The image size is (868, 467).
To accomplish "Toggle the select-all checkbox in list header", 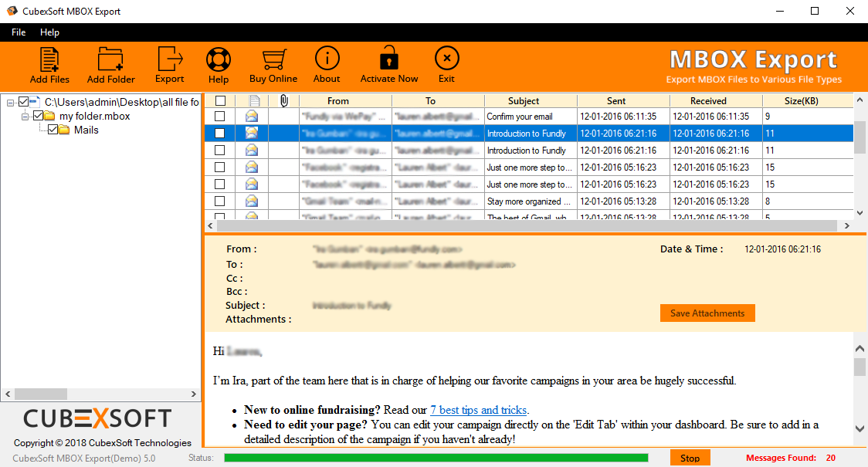I will click(220, 101).
